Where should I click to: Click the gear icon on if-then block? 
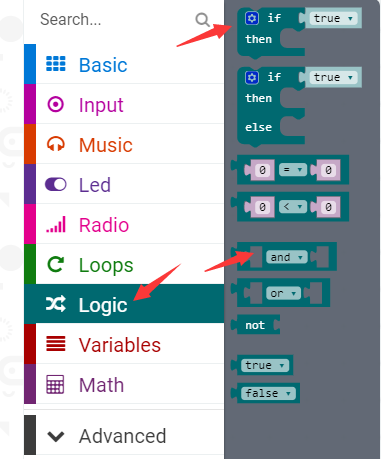click(x=252, y=18)
